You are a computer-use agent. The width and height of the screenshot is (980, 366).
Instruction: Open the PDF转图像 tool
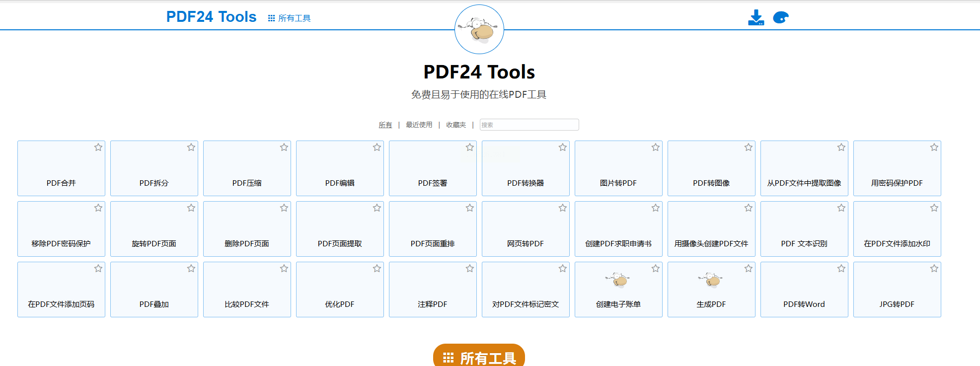click(x=711, y=168)
